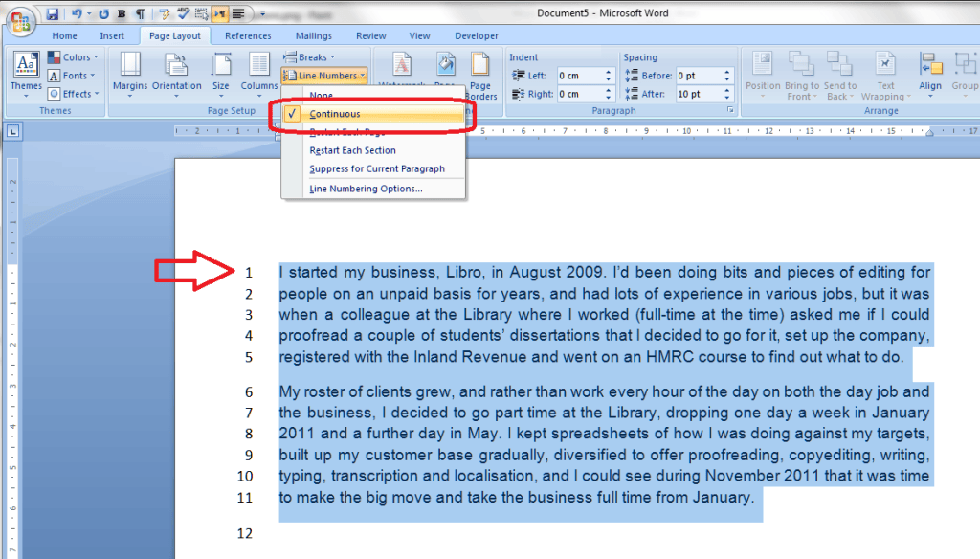Save the document from Quick Access Toolbar
Viewport: 980px width, 559px height.
pyautogui.click(x=52, y=13)
